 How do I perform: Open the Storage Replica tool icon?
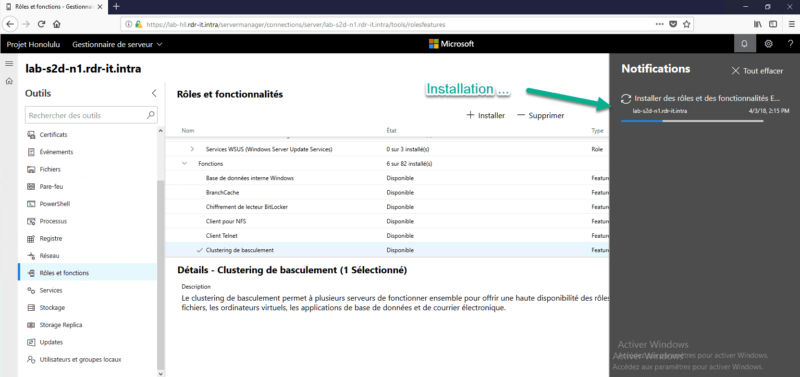[30, 325]
